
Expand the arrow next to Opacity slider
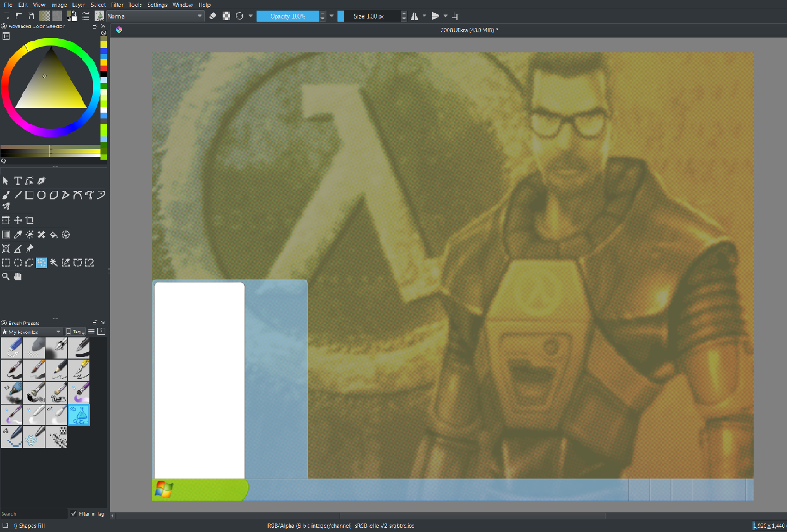pos(332,16)
